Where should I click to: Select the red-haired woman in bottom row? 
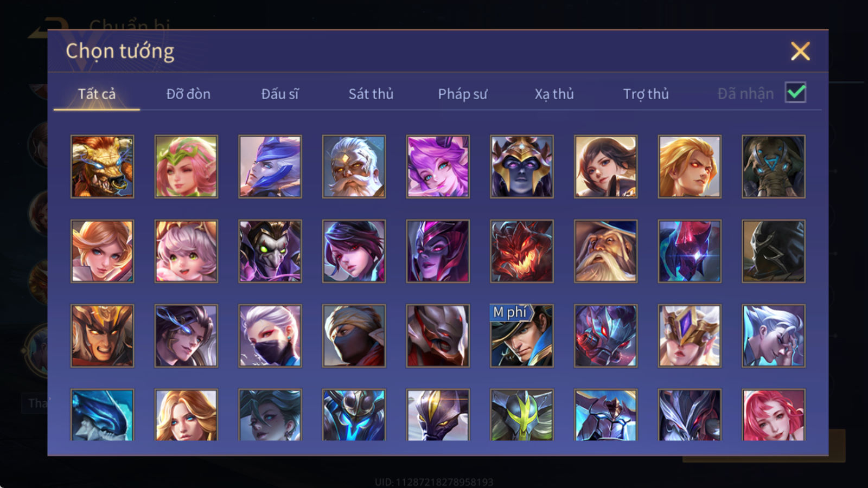[774, 415]
